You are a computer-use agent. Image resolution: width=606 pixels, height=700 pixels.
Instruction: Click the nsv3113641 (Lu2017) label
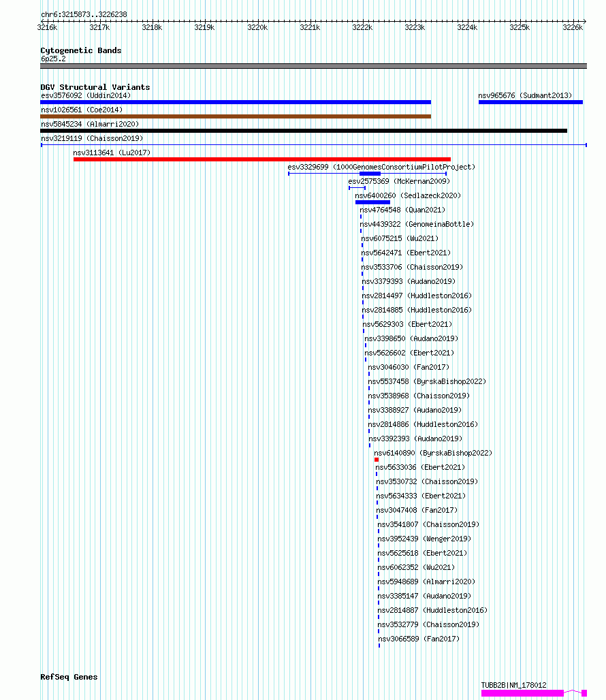point(112,153)
